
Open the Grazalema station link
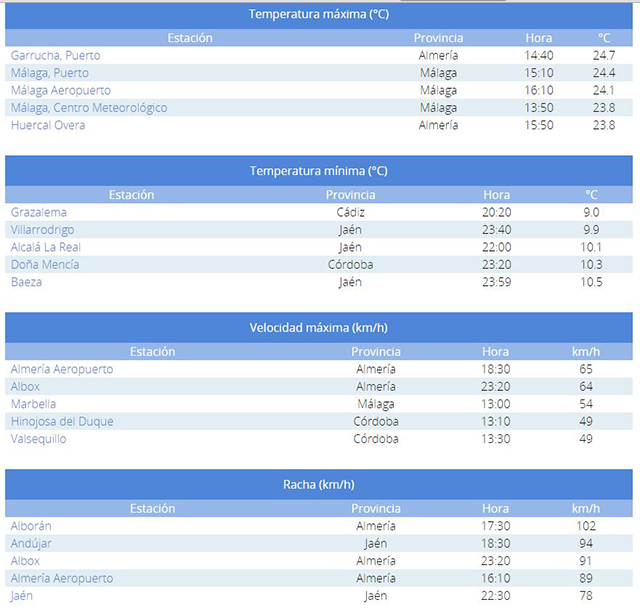[x=39, y=212]
